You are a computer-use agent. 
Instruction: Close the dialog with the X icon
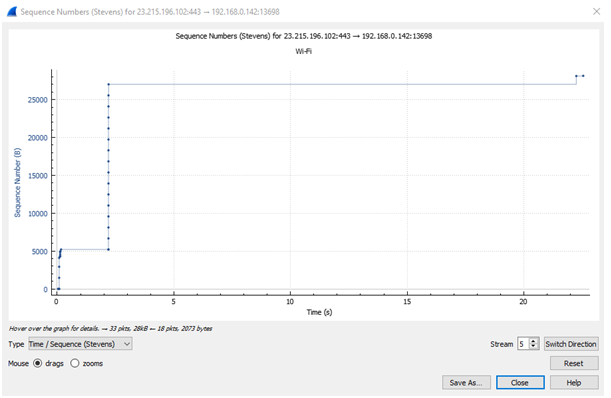pyautogui.click(x=596, y=12)
